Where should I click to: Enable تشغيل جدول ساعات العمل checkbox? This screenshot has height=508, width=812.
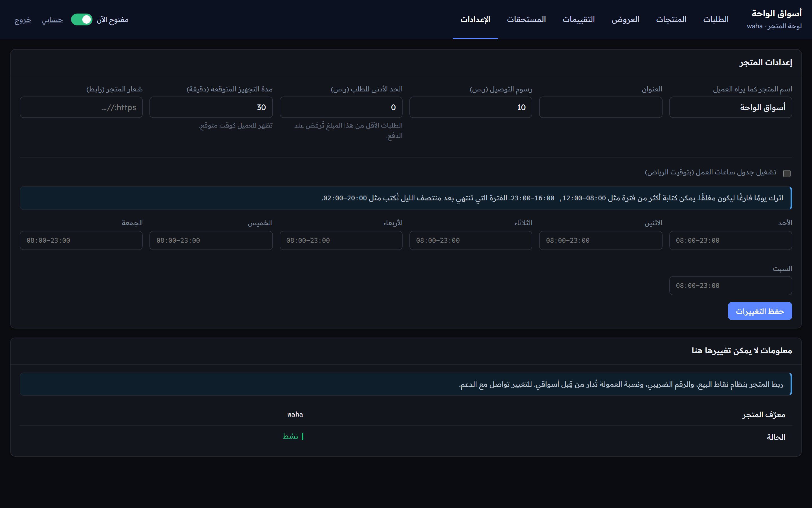coord(787,173)
